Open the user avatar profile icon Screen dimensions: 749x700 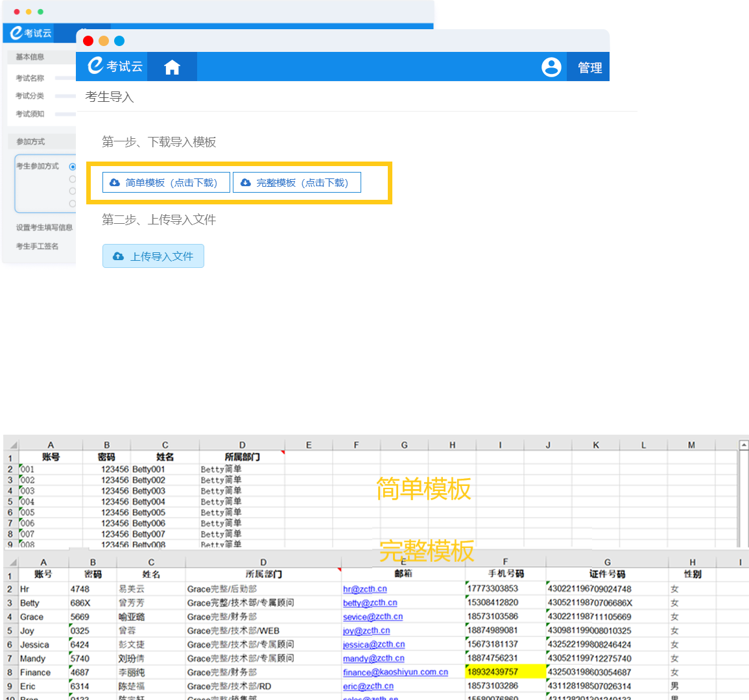551,67
